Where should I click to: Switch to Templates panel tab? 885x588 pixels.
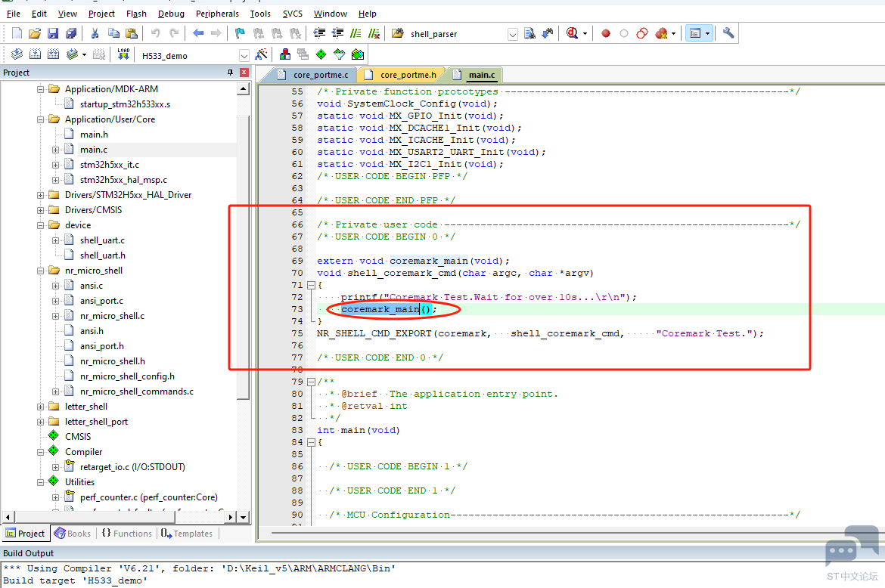coord(187,534)
